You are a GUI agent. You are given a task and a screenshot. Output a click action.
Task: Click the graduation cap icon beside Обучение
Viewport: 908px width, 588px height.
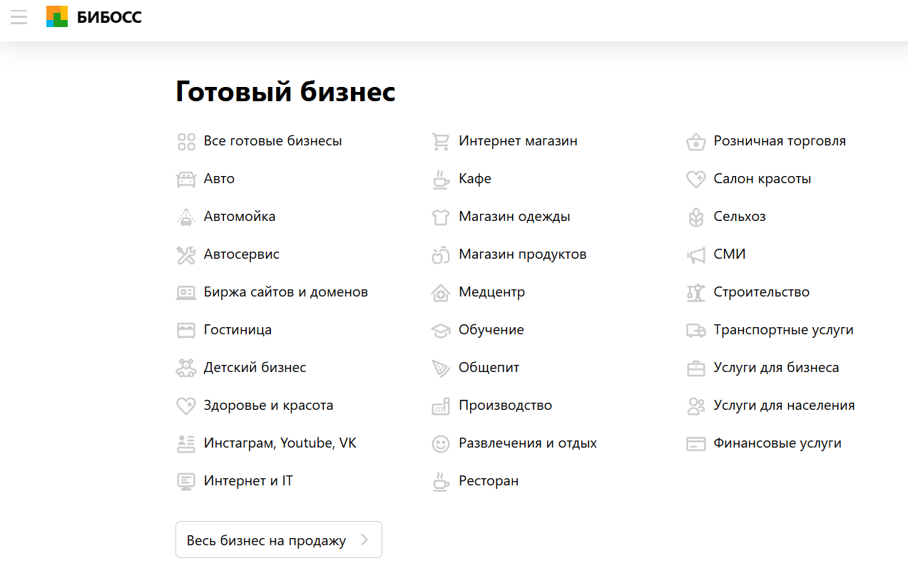click(x=441, y=330)
